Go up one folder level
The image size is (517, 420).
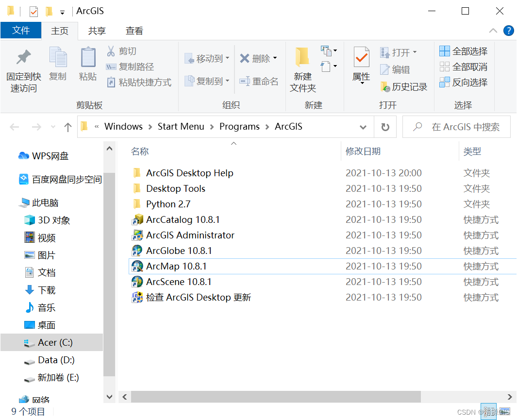coord(67,127)
